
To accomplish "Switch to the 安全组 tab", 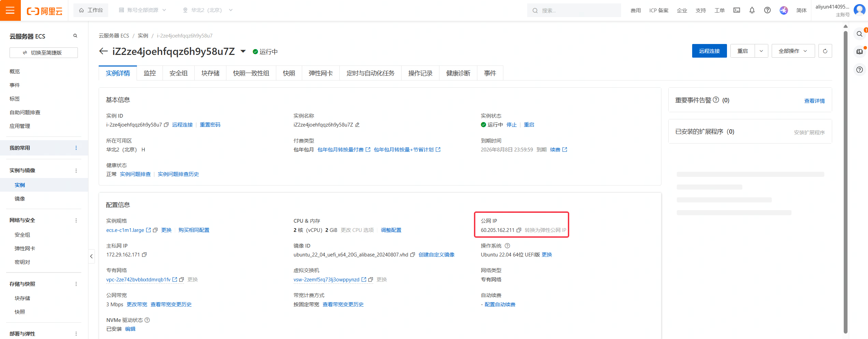I will (x=178, y=73).
